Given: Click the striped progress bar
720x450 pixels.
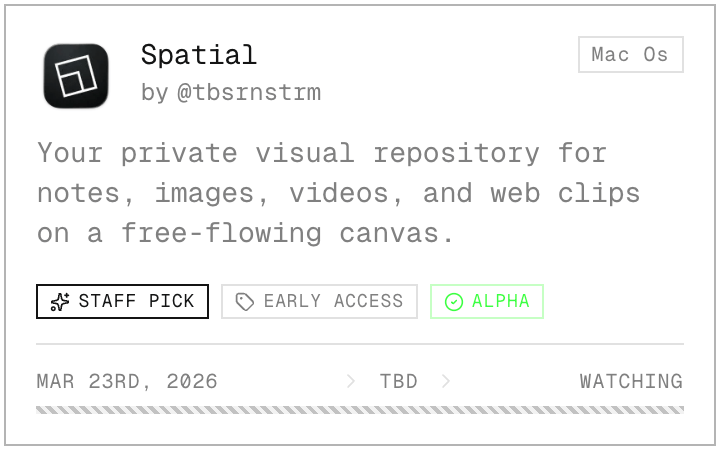Looking at the screenshot, I should [x=360, y=410].
